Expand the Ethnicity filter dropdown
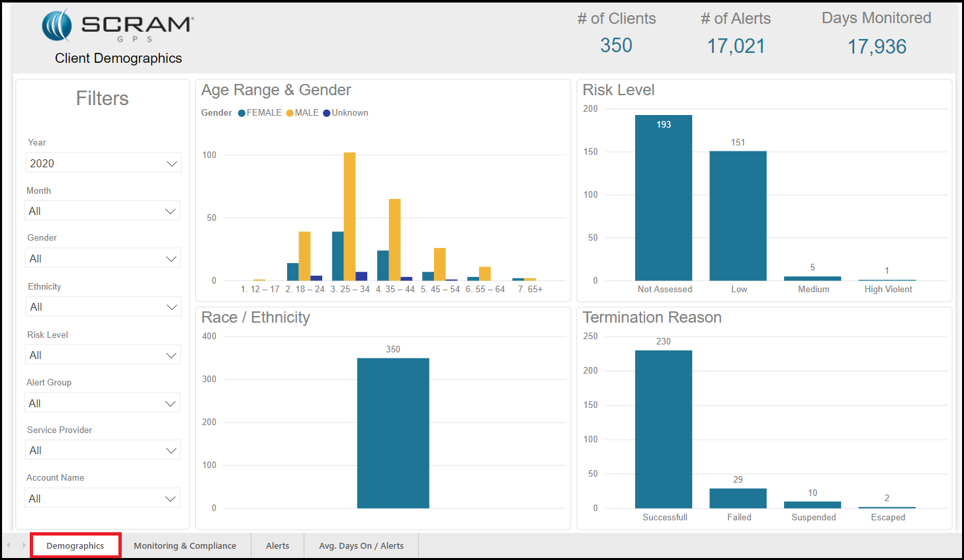The width and height of the screenshot is (964, 560). click(103, 307)
